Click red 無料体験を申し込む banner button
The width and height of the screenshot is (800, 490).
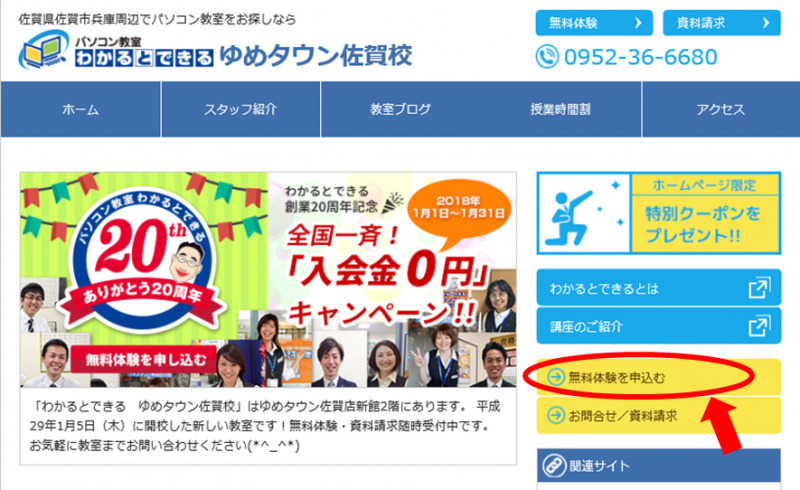pyautogui.click(x=146, y=359)
